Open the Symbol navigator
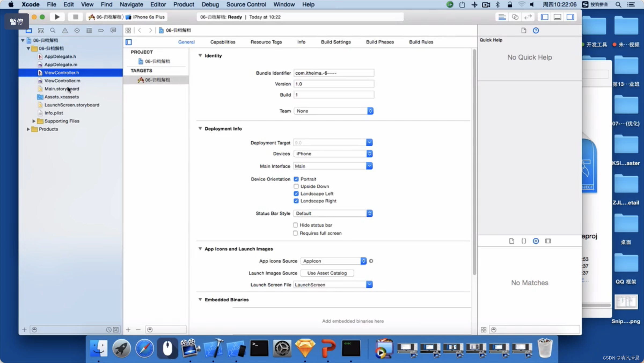The image size is (644, 363). 41,30
